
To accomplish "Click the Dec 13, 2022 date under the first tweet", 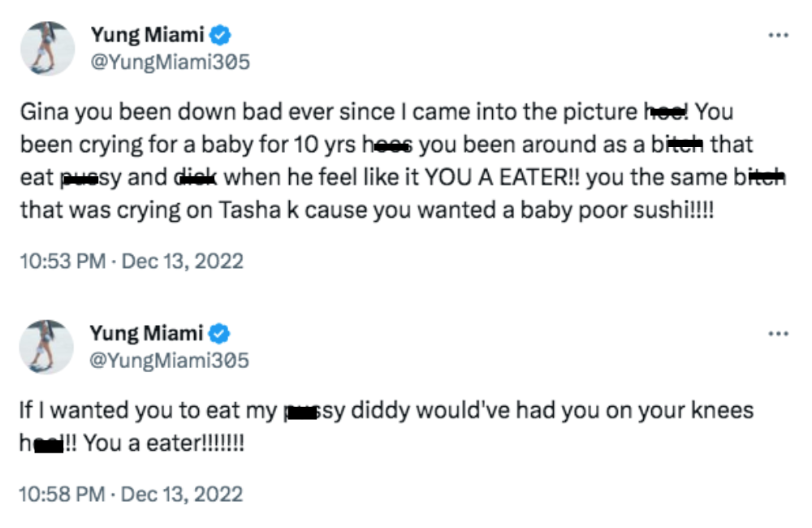I will coord(182,262).
